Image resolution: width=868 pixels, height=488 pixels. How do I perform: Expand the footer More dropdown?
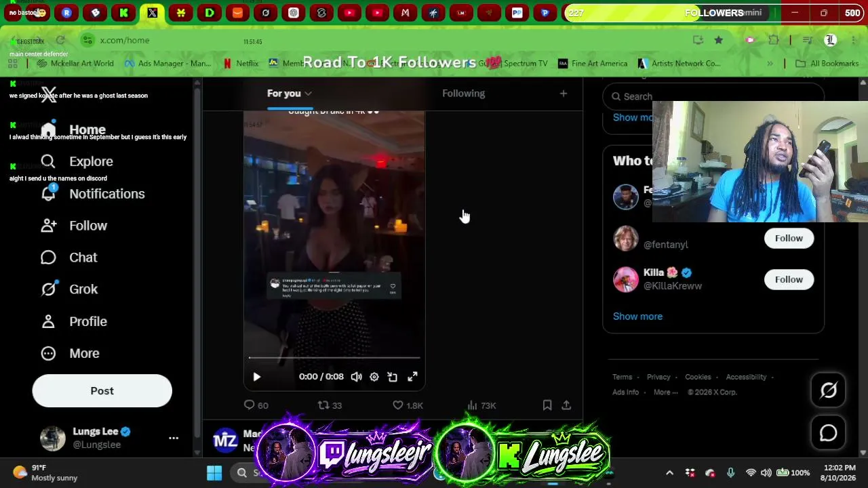tap(665, 392)
